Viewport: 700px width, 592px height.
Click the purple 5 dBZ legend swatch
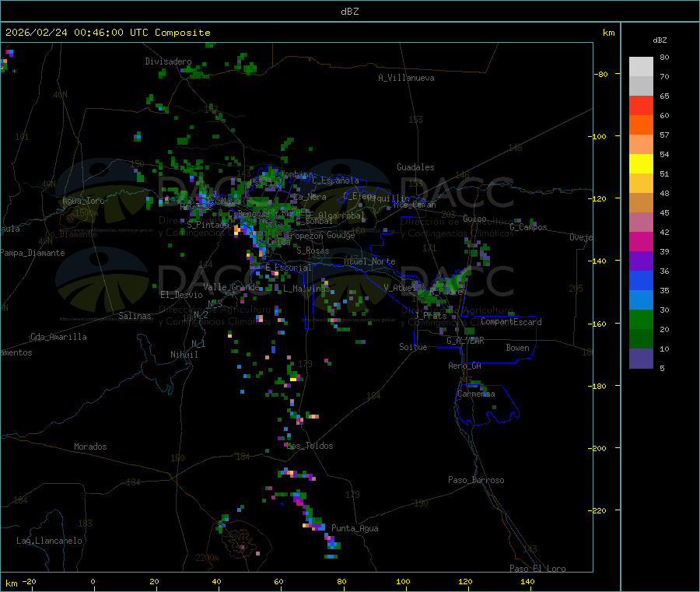[x=641, y=359]
